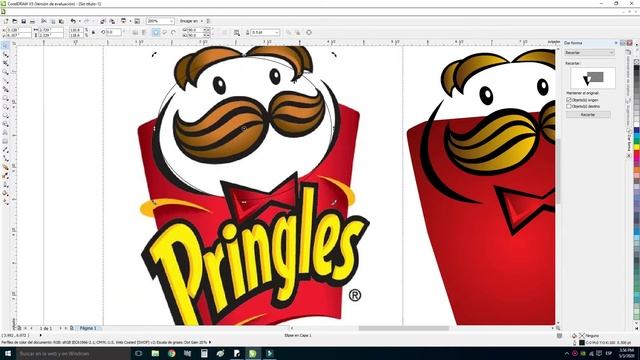Click the Copy icon
Screen dimensions: 640x360
coord(53,21)
